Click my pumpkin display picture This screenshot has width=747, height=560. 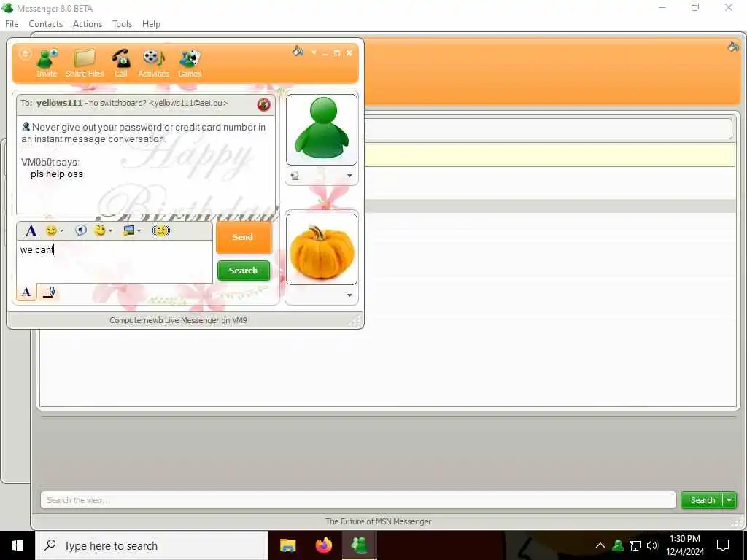click(322, 249)
